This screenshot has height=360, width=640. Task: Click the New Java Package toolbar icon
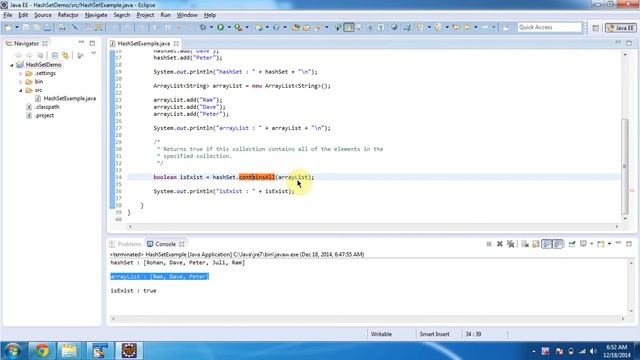[259, 27]
